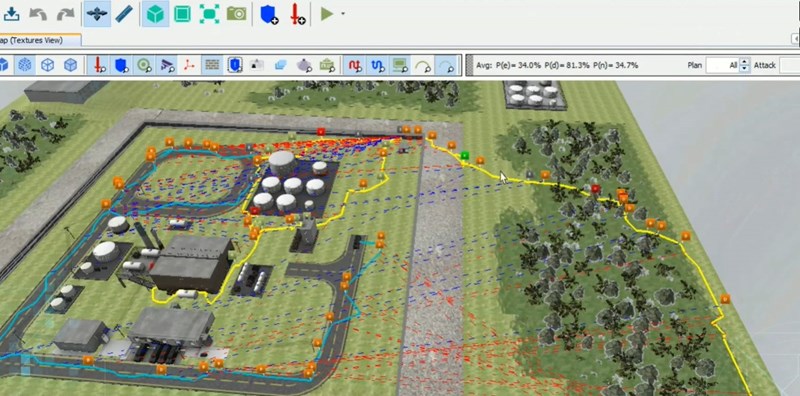
Task: Select the red marker inside the forest area
Action: pos(595,189)
